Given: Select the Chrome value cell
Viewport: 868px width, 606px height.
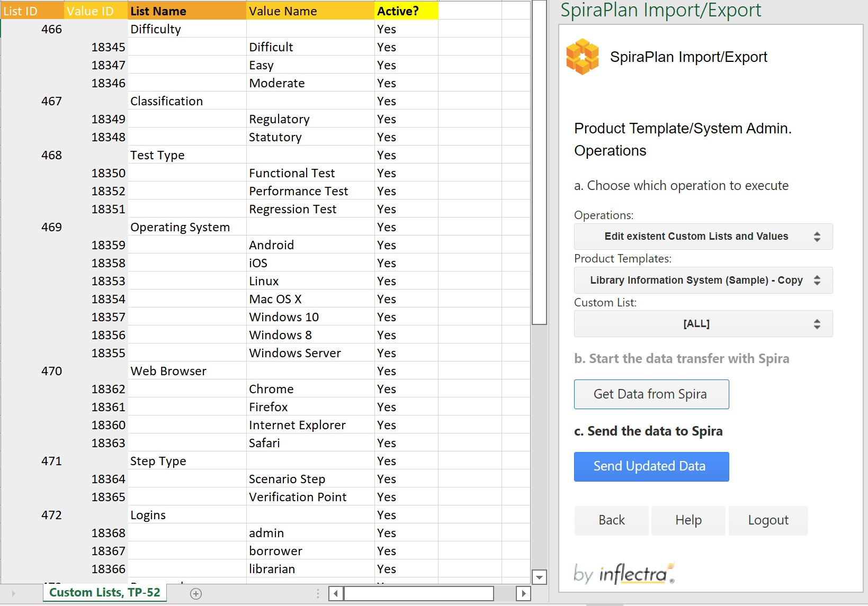Looking at the screenshot, I should click(x=310, y=389).
